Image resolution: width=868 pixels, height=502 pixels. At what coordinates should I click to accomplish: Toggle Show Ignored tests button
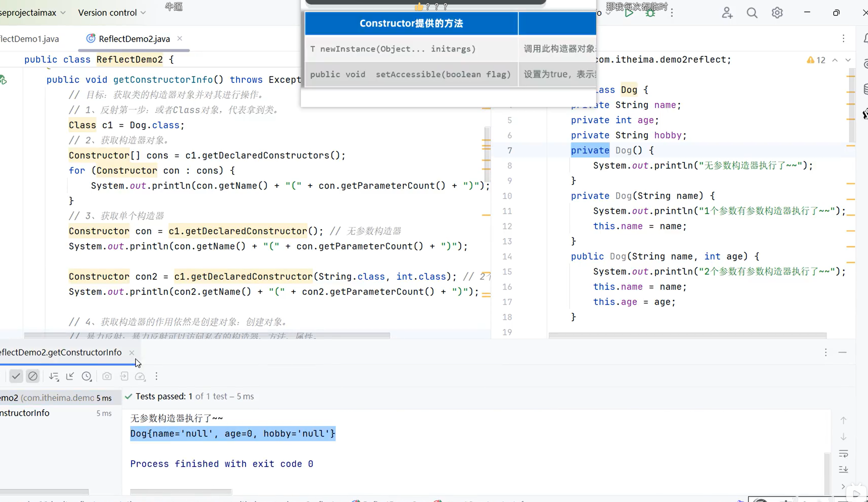click(x=33, y=376)
